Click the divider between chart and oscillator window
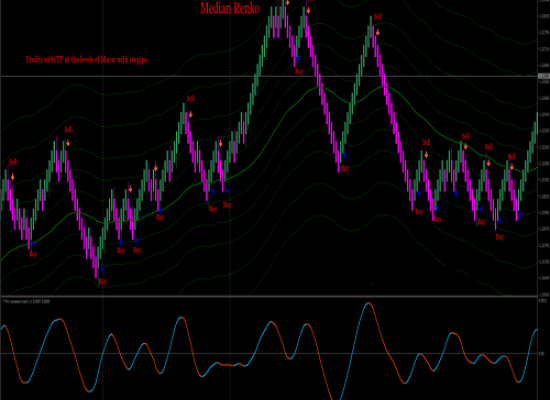 269,296
